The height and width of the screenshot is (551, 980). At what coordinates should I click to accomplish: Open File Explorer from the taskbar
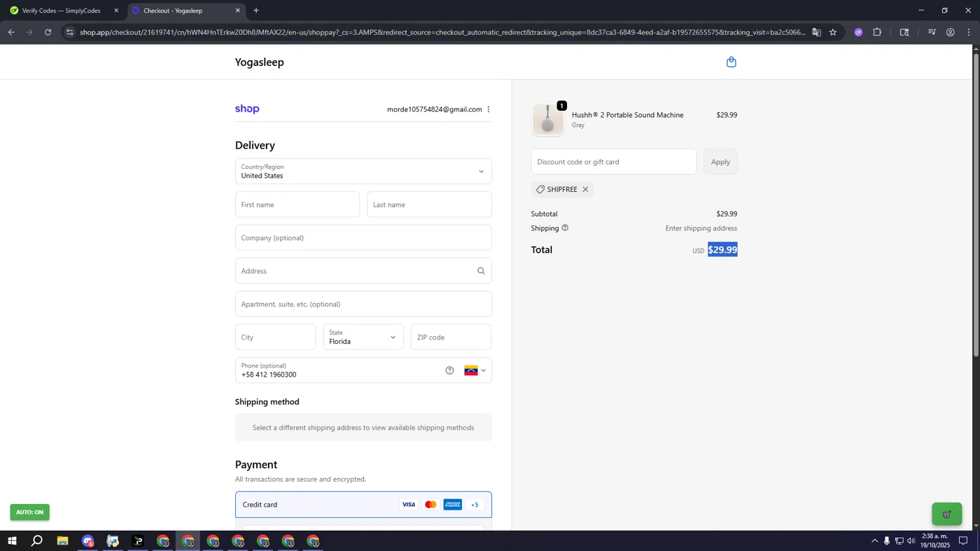63,541
